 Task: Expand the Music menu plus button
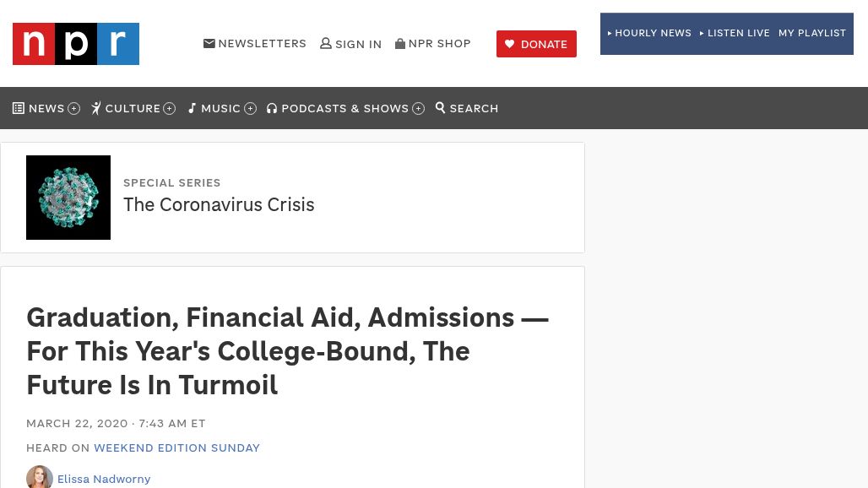point(251,108)
